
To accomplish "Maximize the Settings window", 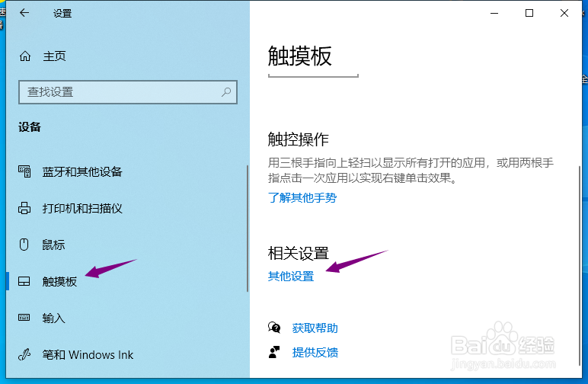I will tap(529, 13).
